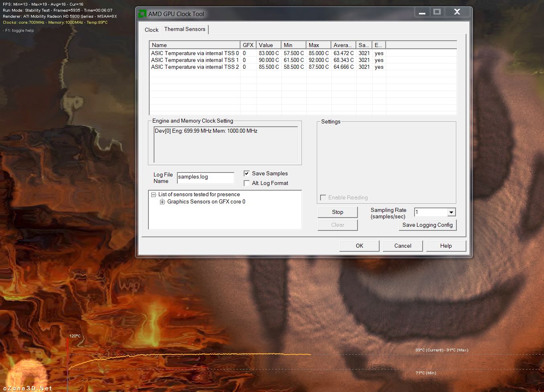Minimize the AMD GPU Clock Tool window

coord(422,12)
